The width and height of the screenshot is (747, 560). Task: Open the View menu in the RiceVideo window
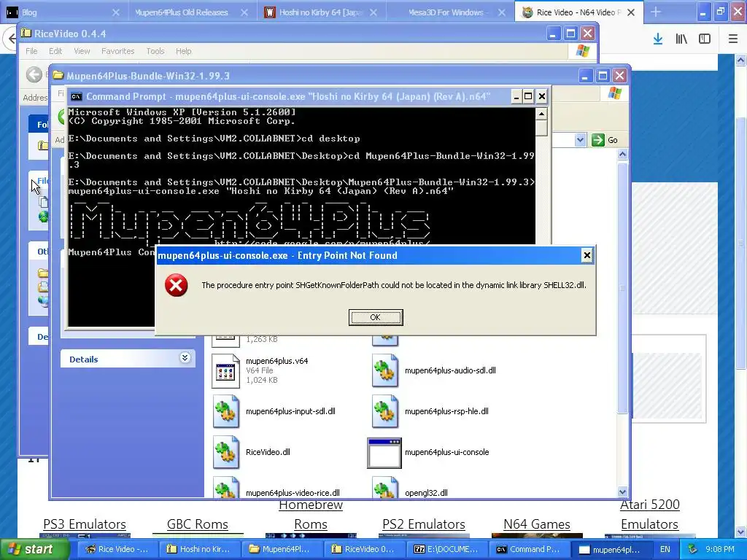[x=82, y=51]
